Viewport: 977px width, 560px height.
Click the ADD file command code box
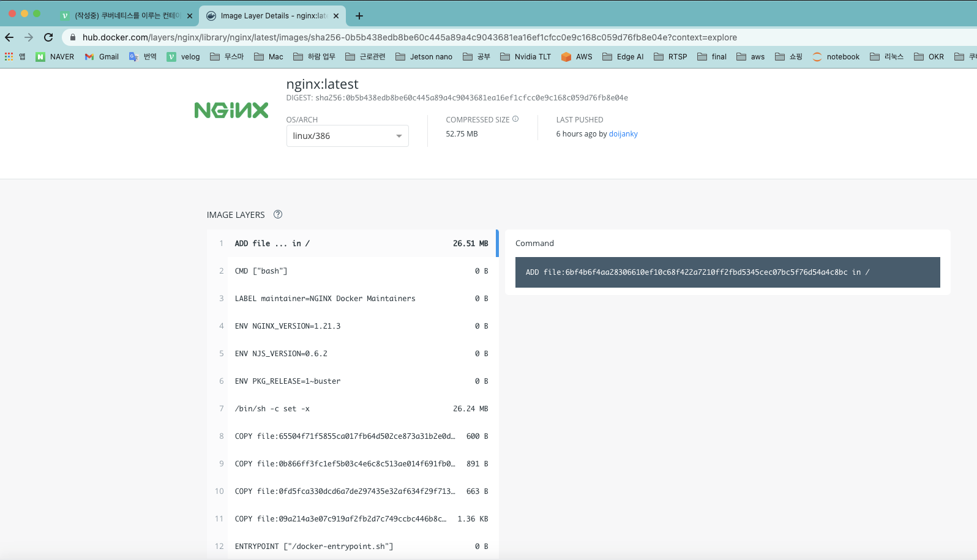pyautogui.click(x=728, y=272)
